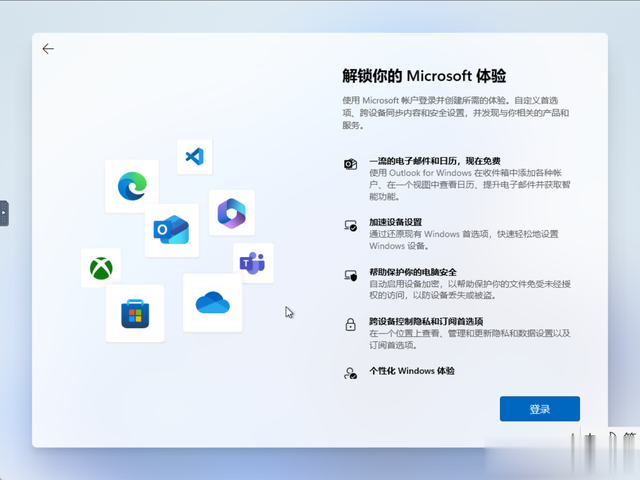Select the Microsoft 365 Copilot tile

point(232,213)
